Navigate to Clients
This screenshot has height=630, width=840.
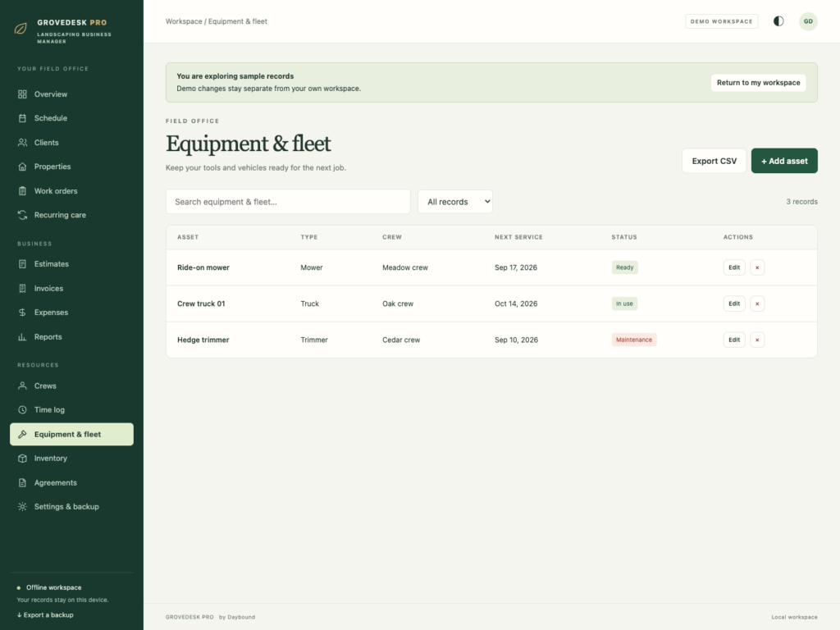71,143
